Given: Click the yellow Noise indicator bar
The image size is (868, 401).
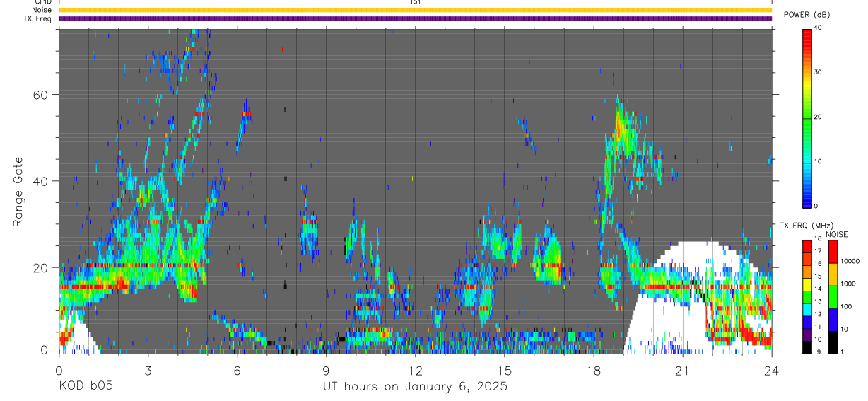Looking at the screenshot, I should (x=416, y=10).
